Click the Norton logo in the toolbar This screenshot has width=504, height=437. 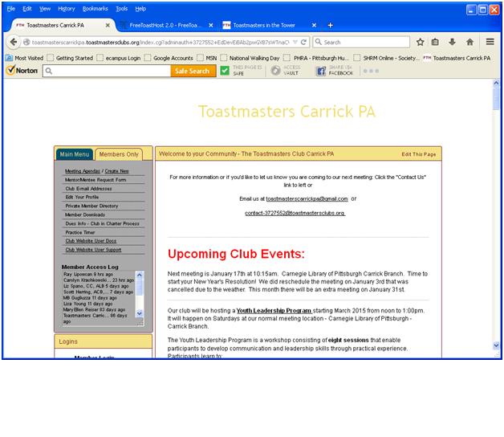22,70
